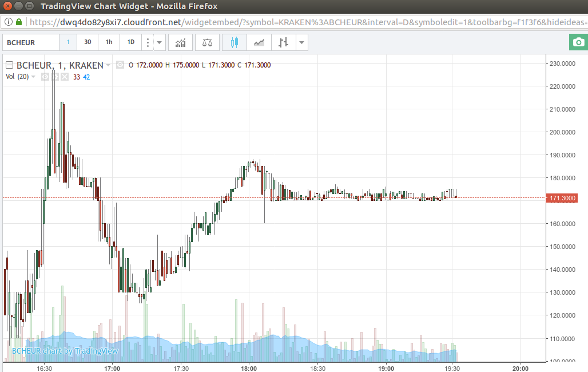
Task: Select the Bars chart style icon
Action: tap(283, 42)
